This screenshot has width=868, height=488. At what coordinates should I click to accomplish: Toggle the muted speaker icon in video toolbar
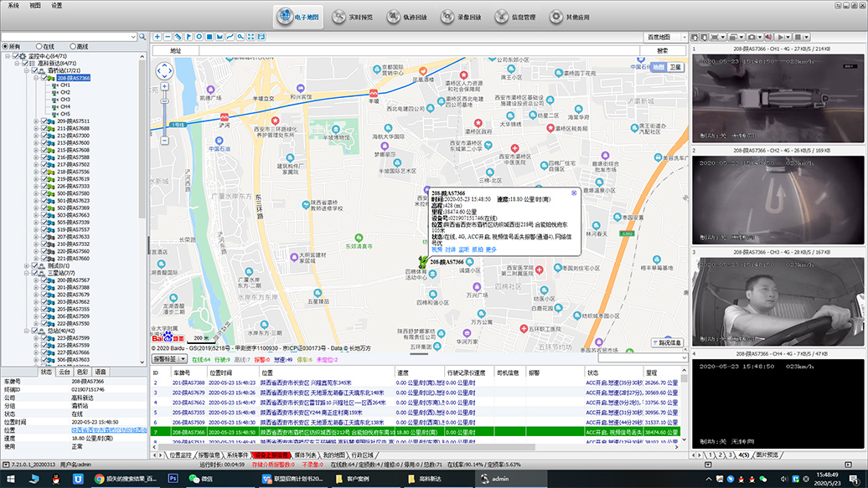click(x=768, y=37)
